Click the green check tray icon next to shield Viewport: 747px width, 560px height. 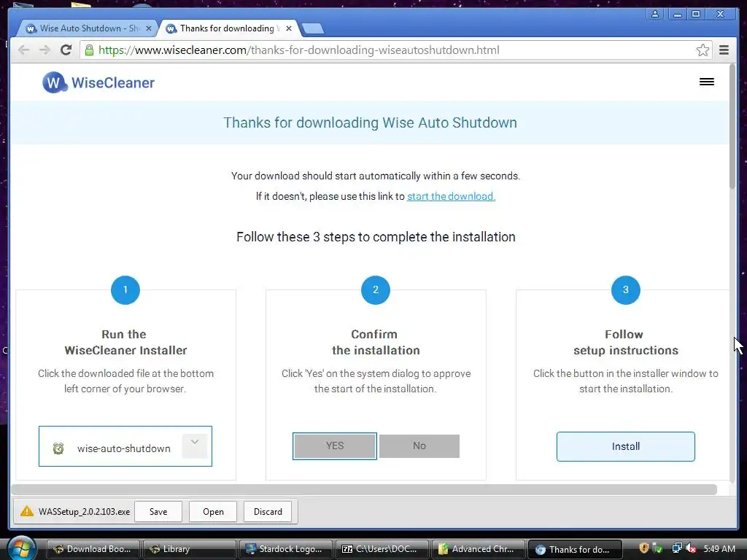[x=658, y=548]
